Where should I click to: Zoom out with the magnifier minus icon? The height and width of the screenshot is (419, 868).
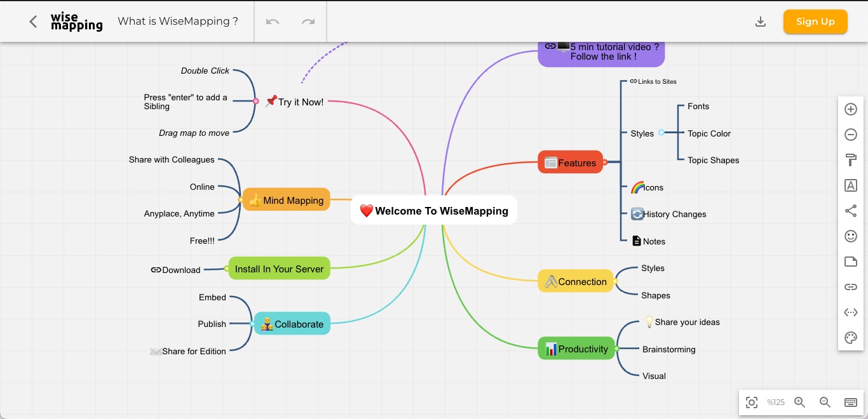click(825, 402)
